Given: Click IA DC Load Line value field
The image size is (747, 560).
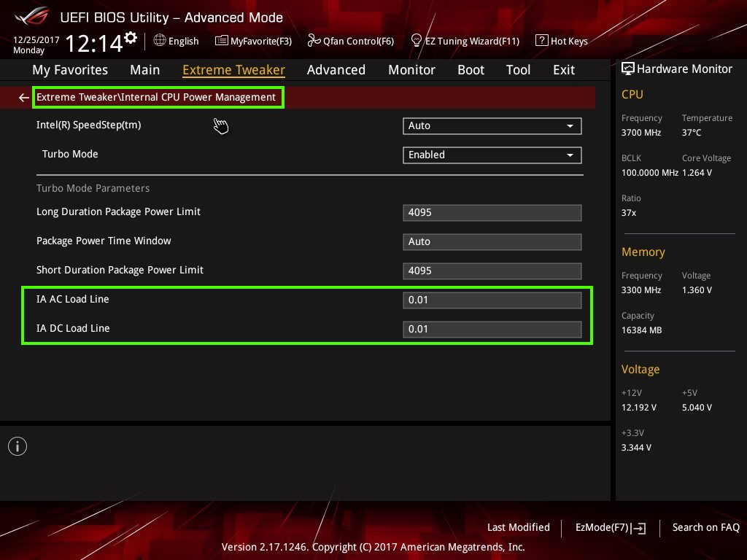Looking at the screenshot, I should (x=492, y=330).
